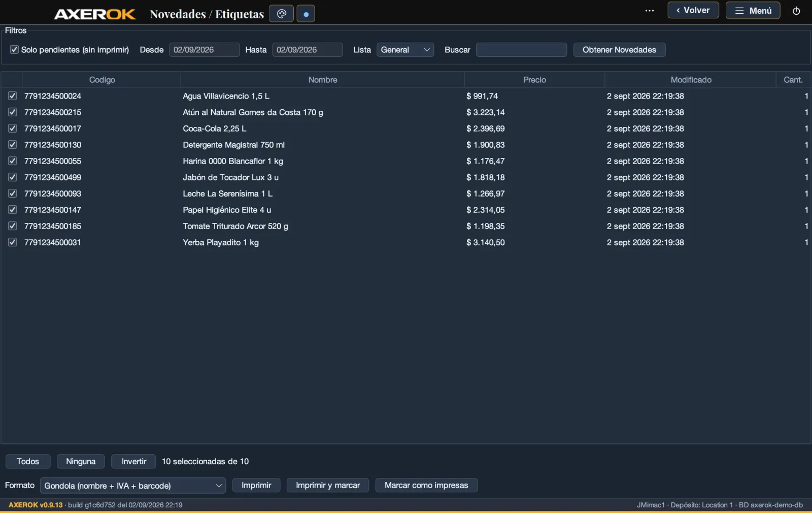Click the Imprimir button
Screen dimensions: 812x513
tap(256, 485)
